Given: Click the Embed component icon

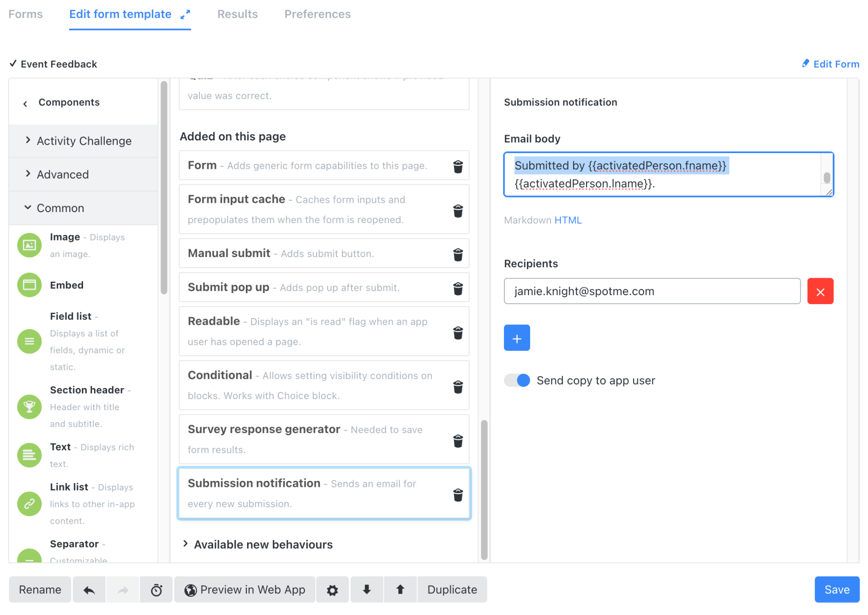Looking at the screenshot, I should point(29,285).
